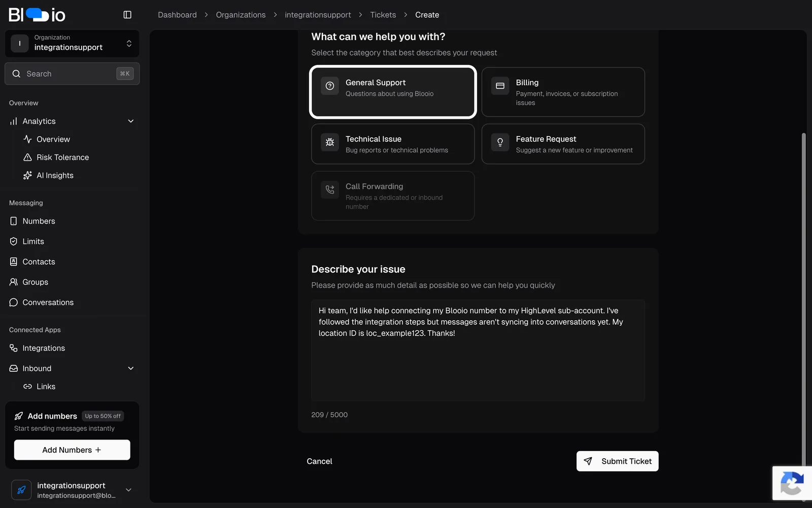The height and width of the screenshot is (508, 812).
Task: Click into the issue description textarea
Action: click(478, 351)
